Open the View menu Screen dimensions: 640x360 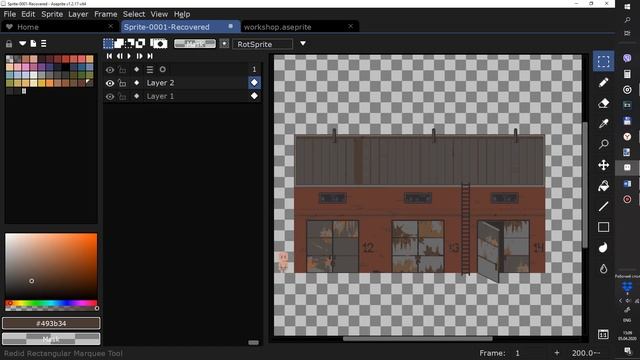point(159,14)
